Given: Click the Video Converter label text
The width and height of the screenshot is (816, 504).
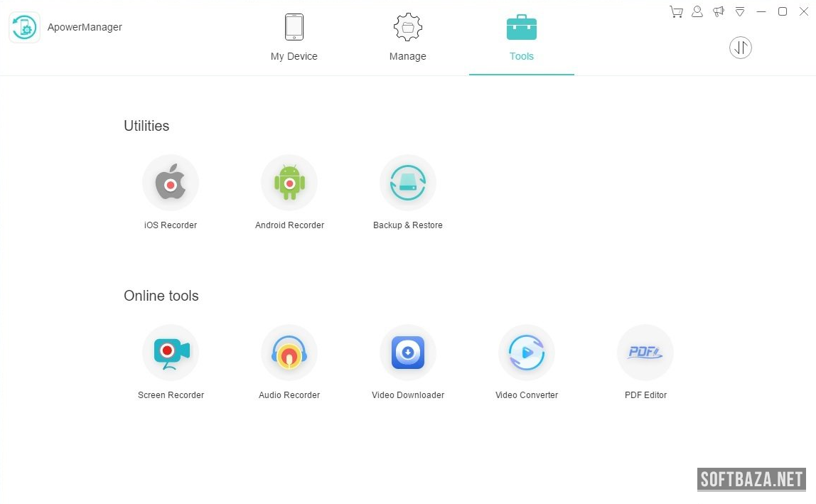Looking at the screenshot, I should coord(527,395).
